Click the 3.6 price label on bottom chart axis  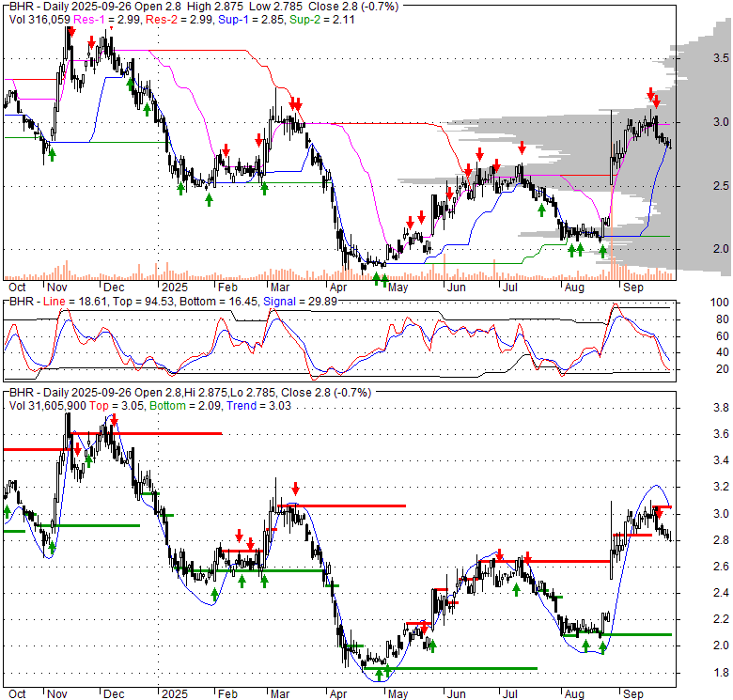click(x=721, y=434)
